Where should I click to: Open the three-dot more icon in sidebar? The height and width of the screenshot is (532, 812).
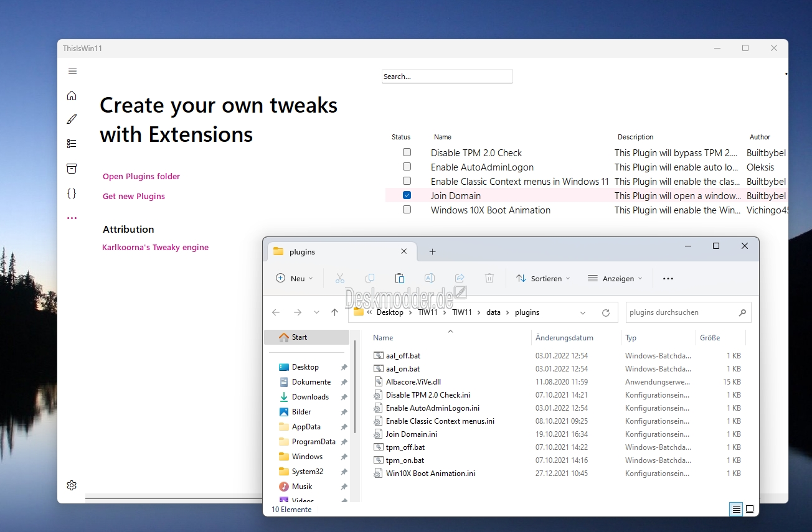(x=72, y=218)
